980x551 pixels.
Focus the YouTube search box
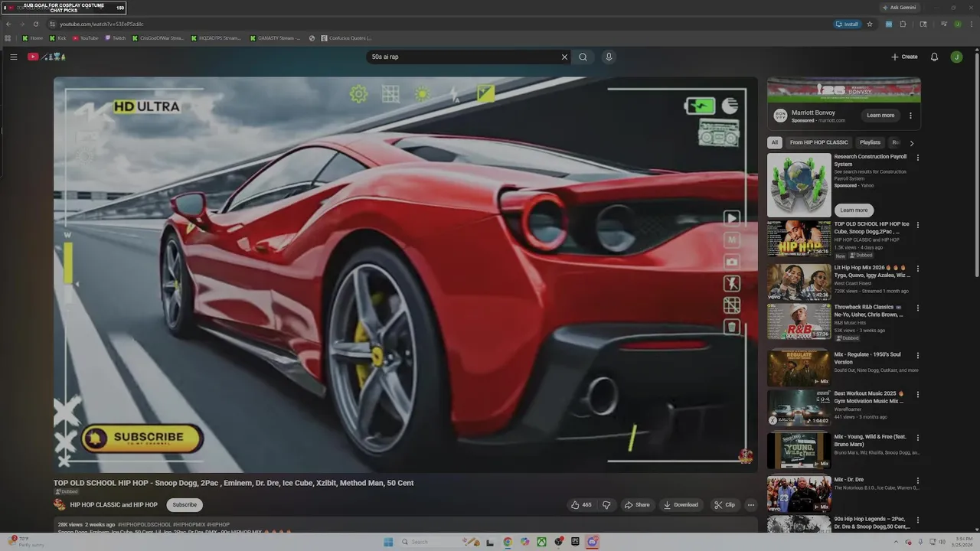pyautogui.click(x=463, y=57)
